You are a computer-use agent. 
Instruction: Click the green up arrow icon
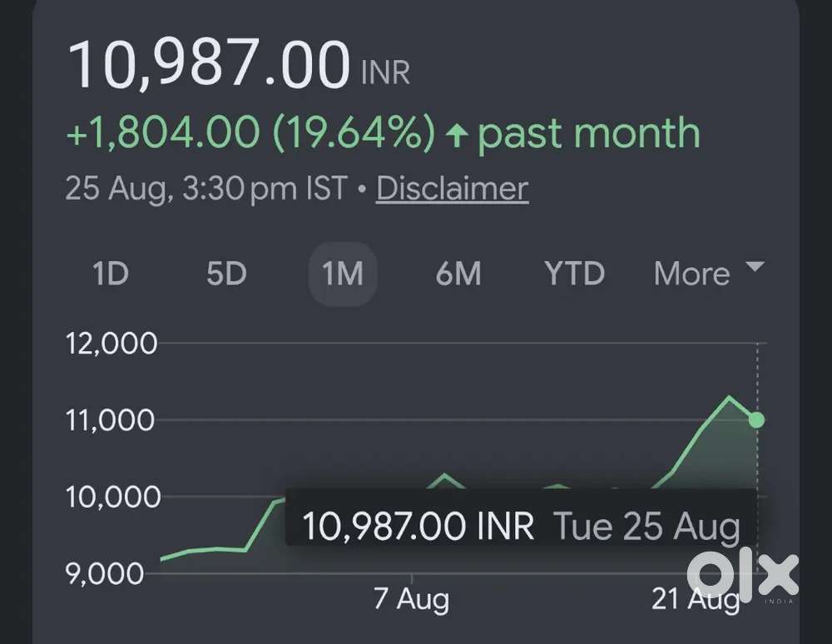point(456,135)
